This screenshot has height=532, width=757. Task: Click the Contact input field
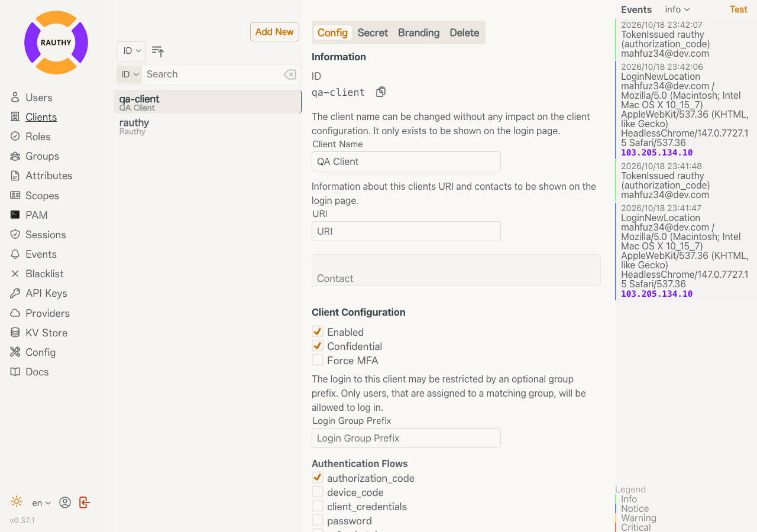pos(456,270)
